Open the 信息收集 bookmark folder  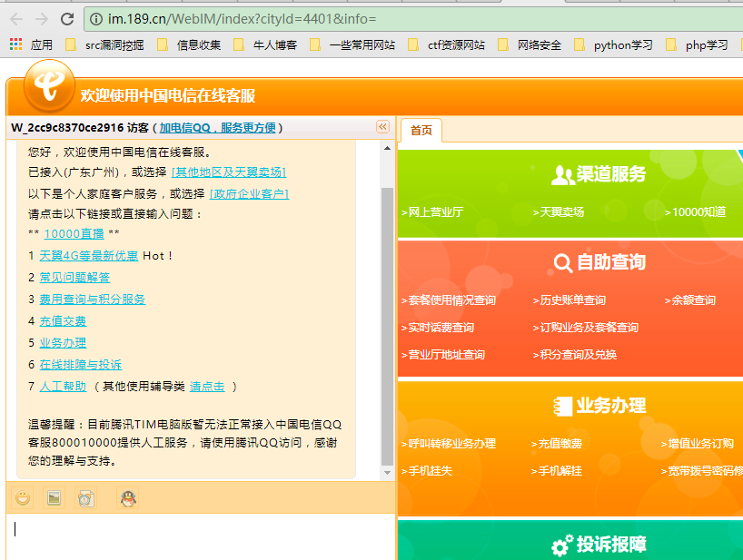pos(189,45)
